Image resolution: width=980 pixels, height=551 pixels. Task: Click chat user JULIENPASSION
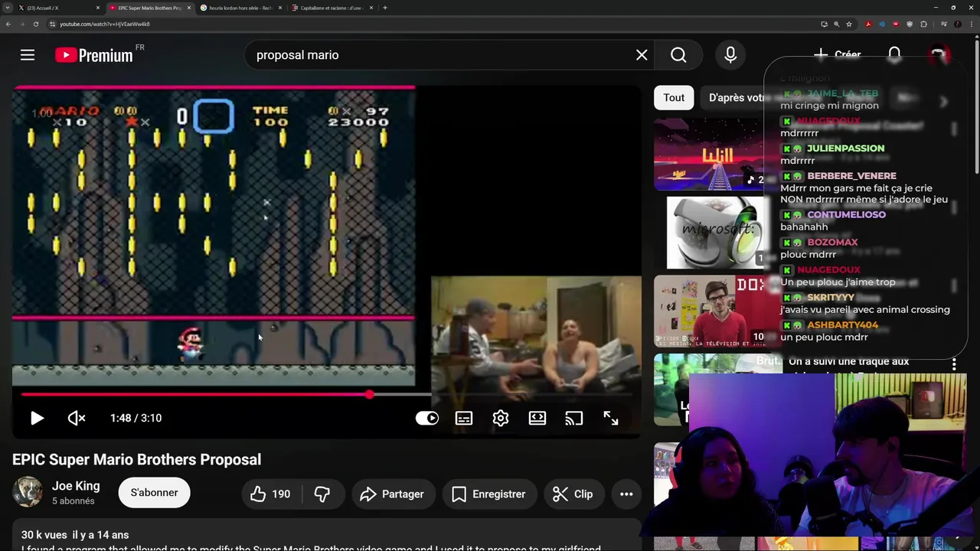pos(845,148)
